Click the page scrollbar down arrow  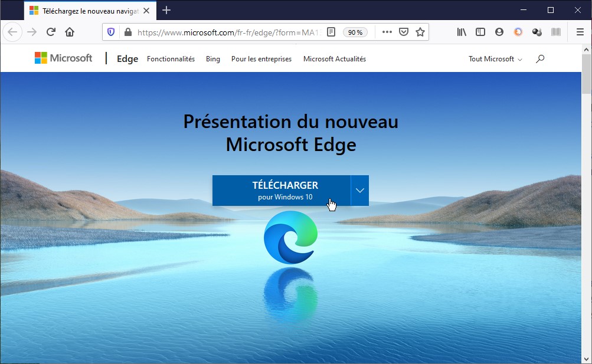[586, 359]
